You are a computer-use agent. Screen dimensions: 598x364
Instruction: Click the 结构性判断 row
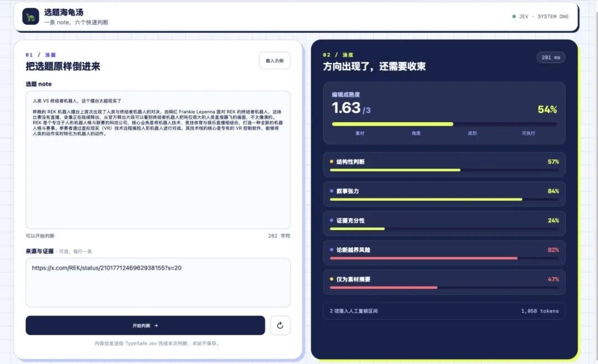(x=444, y=165)
